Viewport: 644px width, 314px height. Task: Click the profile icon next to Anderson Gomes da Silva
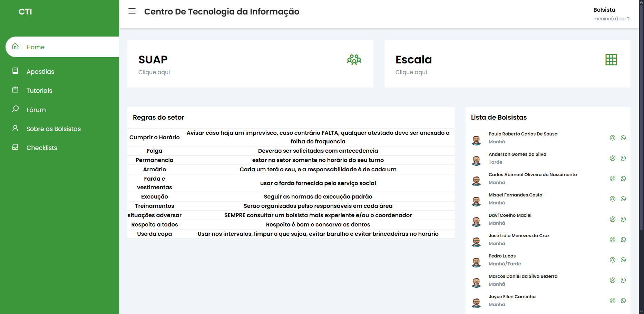click(x=612, y=158)
